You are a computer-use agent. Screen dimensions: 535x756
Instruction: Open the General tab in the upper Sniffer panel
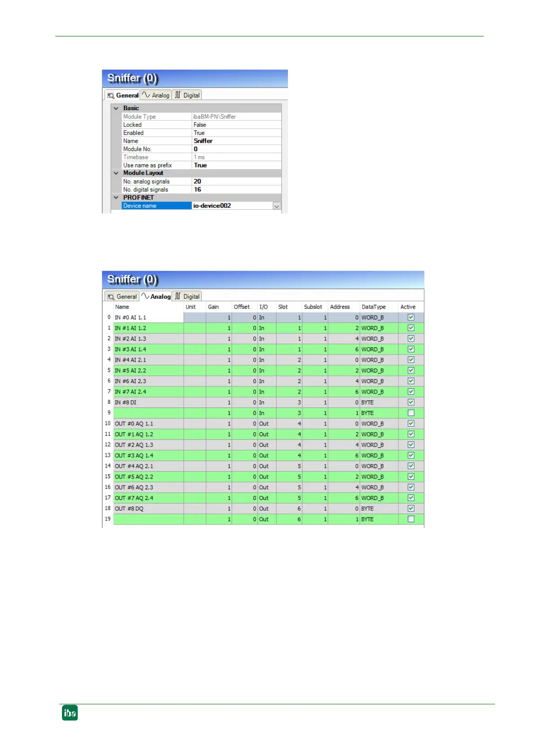pos(123,95)
